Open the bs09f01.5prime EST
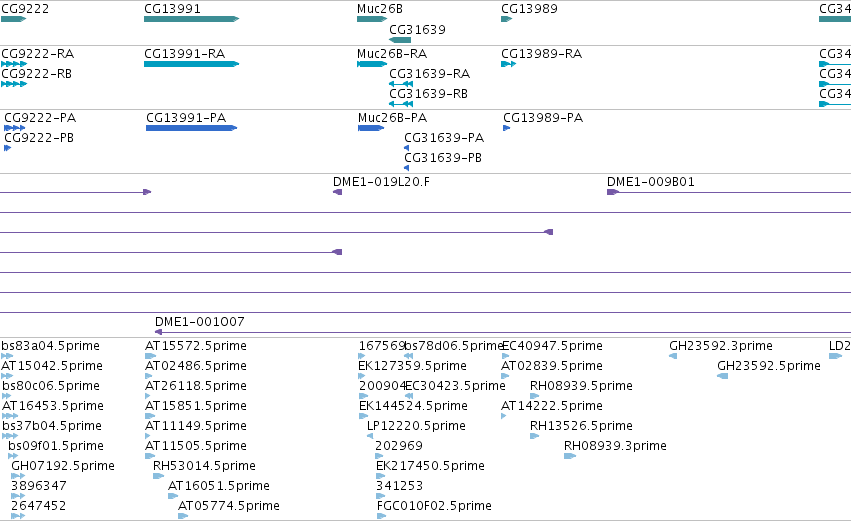Screen dimensions: 851x521 (55, 446)
